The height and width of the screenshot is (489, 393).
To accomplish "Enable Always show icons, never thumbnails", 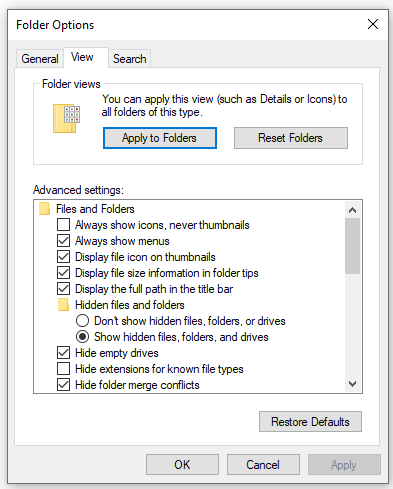I will coord(63,225).
